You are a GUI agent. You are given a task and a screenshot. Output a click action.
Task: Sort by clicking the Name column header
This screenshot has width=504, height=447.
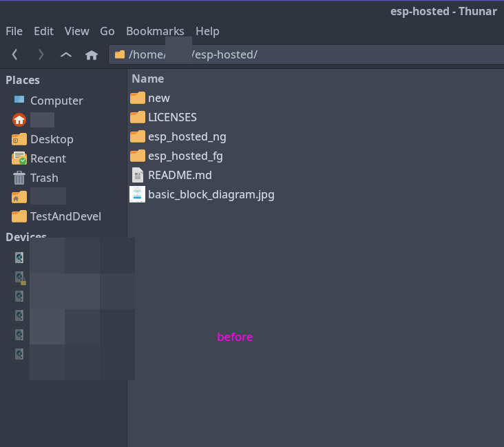pyautogui.click(x=148, y=79)
